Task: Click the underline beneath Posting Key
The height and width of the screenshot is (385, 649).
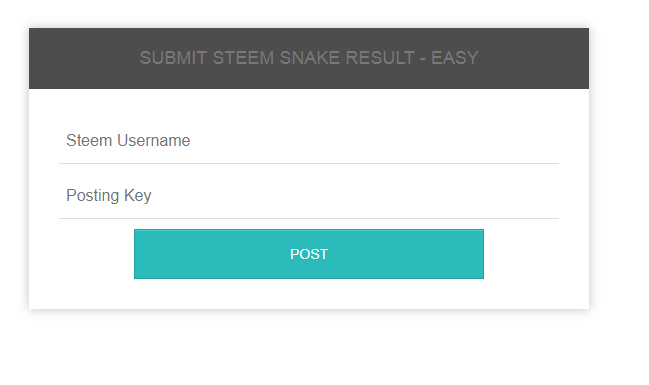Action: click(x=309, y=218)
